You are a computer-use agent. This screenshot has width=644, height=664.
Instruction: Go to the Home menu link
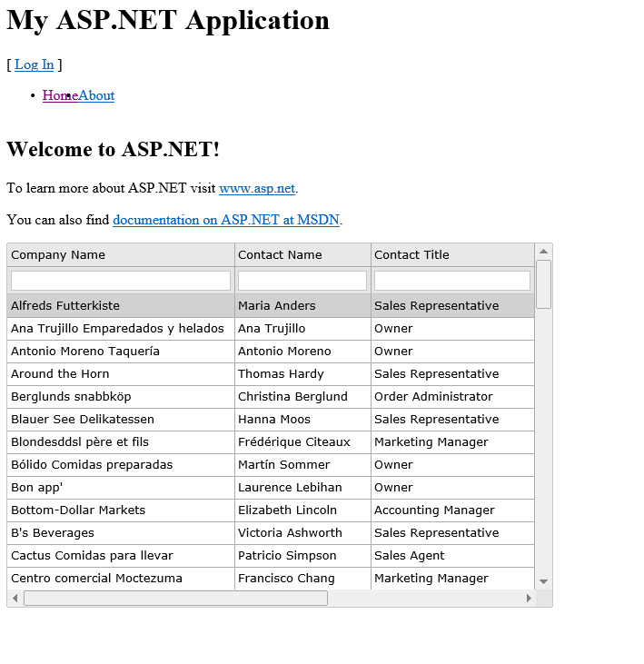(x=60, y=95)
